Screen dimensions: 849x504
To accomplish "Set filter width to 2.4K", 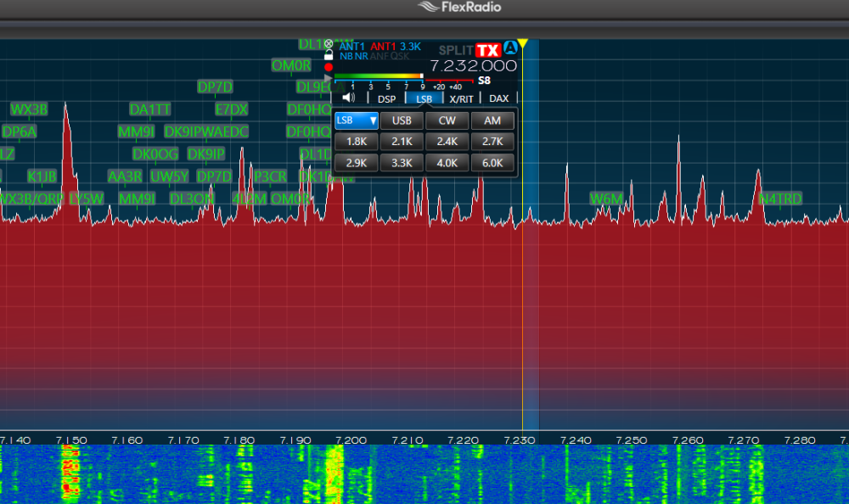I will [x=447, y=142].
